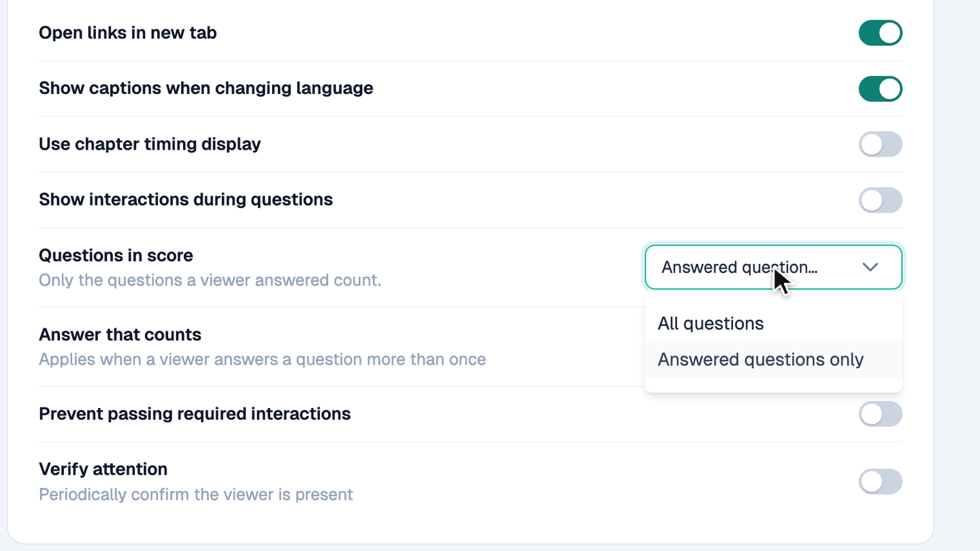The image size is (980, 551).
Task: Click 'Applies when a viewer answers' description
Action: (x=262, y=359)
